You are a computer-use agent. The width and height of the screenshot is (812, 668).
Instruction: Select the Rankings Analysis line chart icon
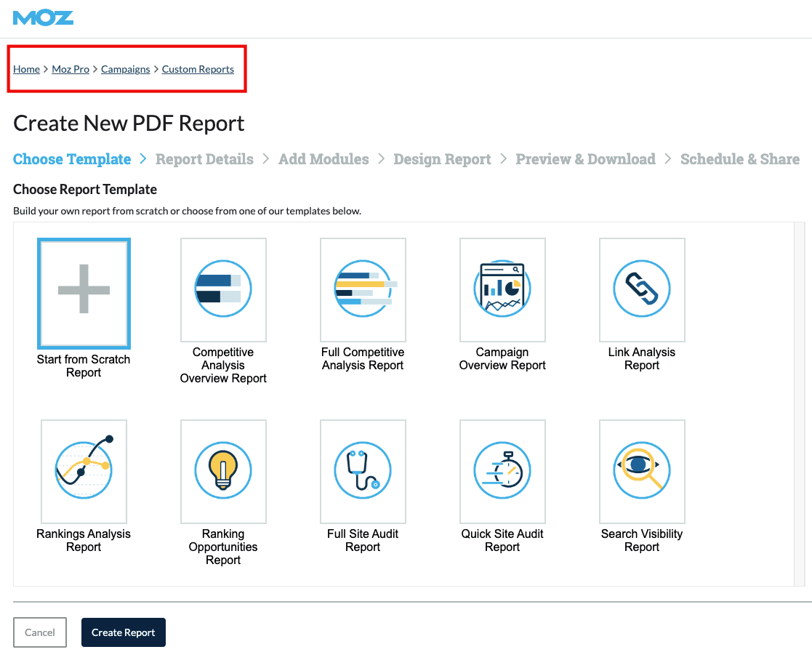(84, 471)
